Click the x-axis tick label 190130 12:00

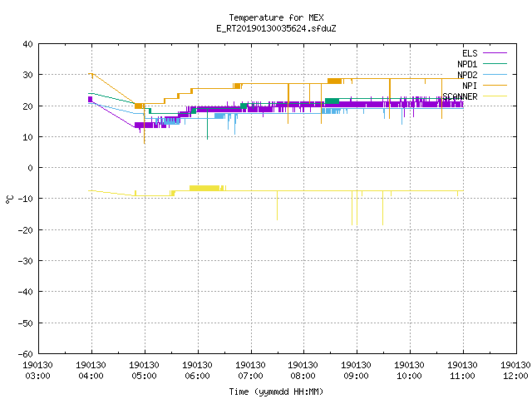(515, 371)
